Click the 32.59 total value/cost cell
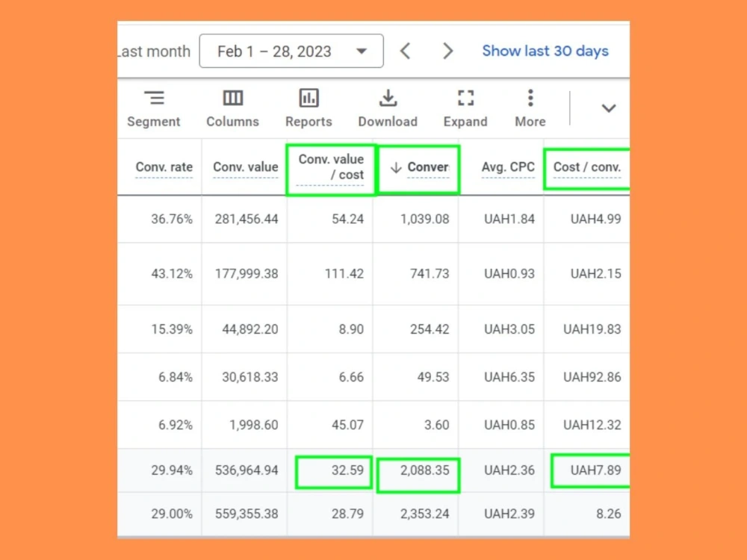The image size is (747, 560). tap(348, 470)
